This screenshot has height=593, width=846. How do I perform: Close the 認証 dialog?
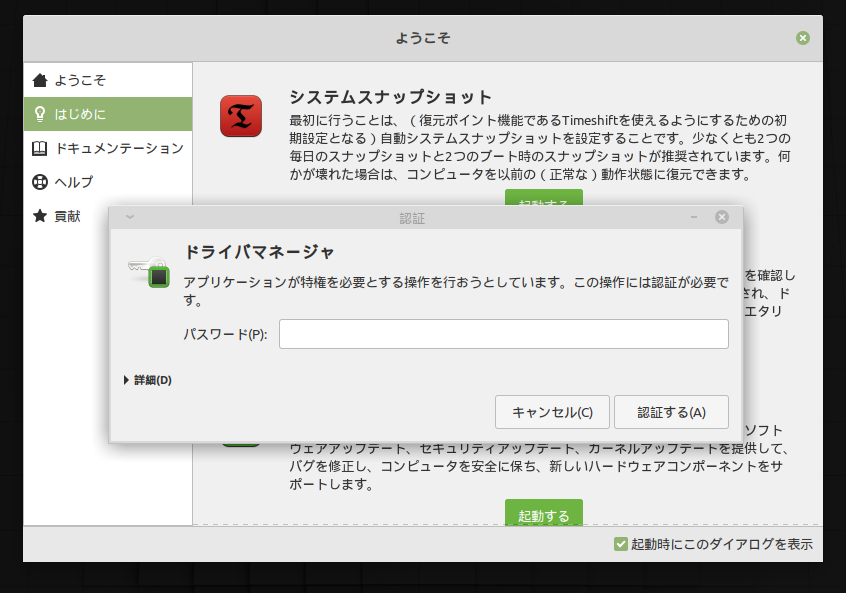[722, 217]
